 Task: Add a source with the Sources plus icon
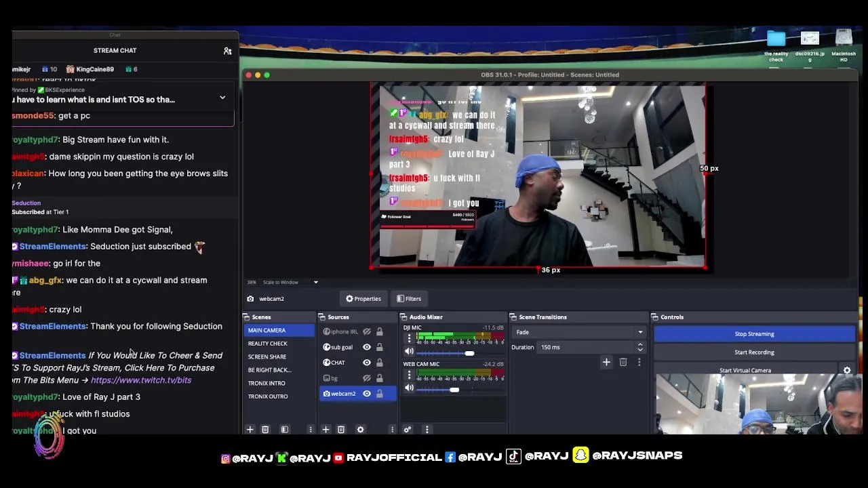click(x=325, y=430)
